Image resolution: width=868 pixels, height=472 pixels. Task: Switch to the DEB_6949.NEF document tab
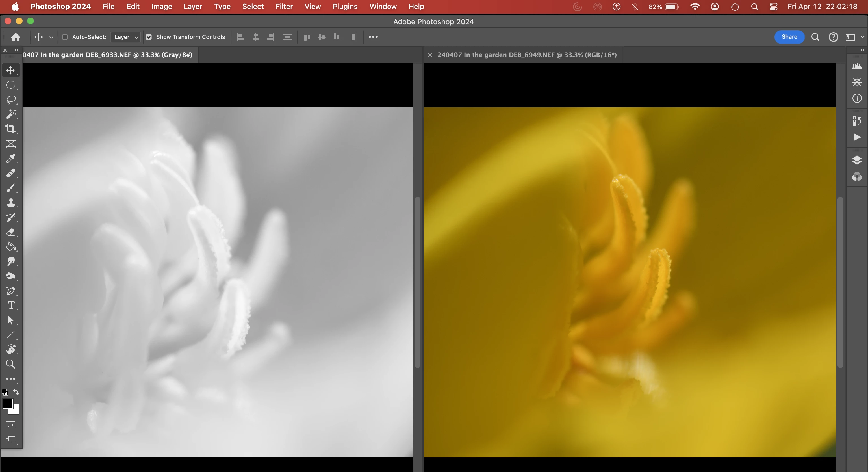pos(526,55)
